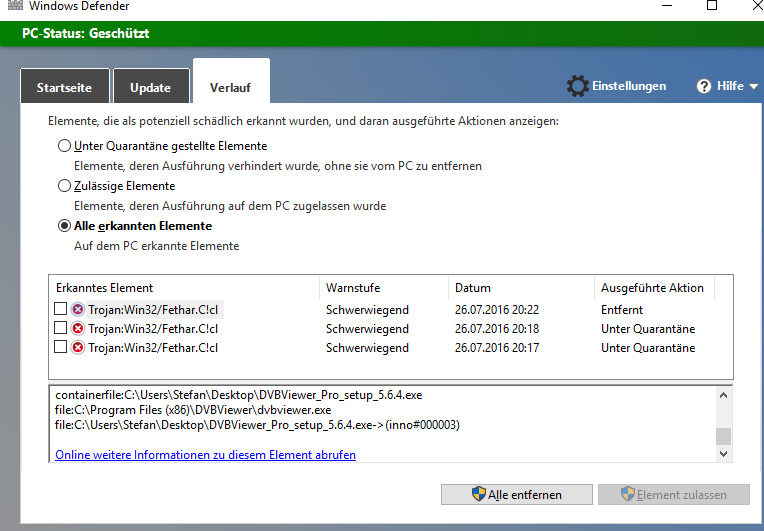
Task: Expand the Hilfe dropdown arrow
Action: pyautogui.click(x=752, y=87)
